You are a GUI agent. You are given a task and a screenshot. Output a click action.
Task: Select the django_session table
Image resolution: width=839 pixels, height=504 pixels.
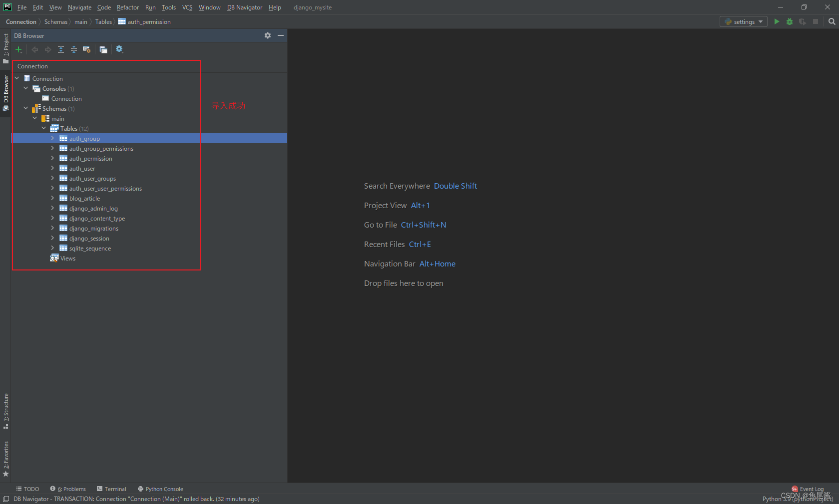point(89,238)
